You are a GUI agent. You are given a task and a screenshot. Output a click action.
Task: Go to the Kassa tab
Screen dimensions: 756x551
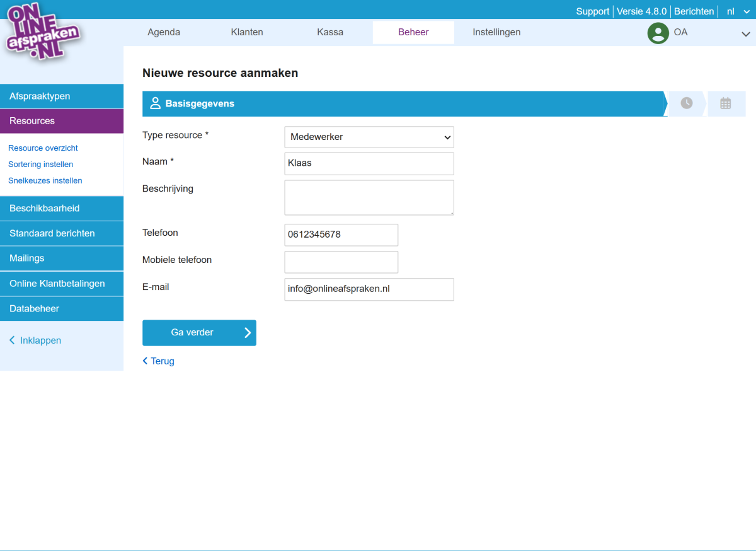tap(330, 32)
